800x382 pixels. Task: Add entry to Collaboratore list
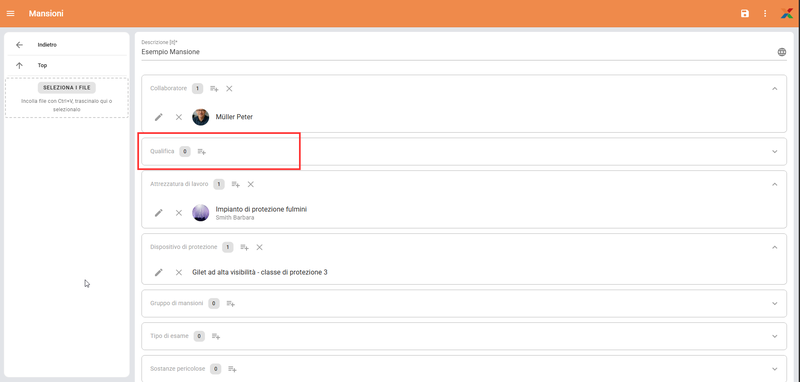214,89
